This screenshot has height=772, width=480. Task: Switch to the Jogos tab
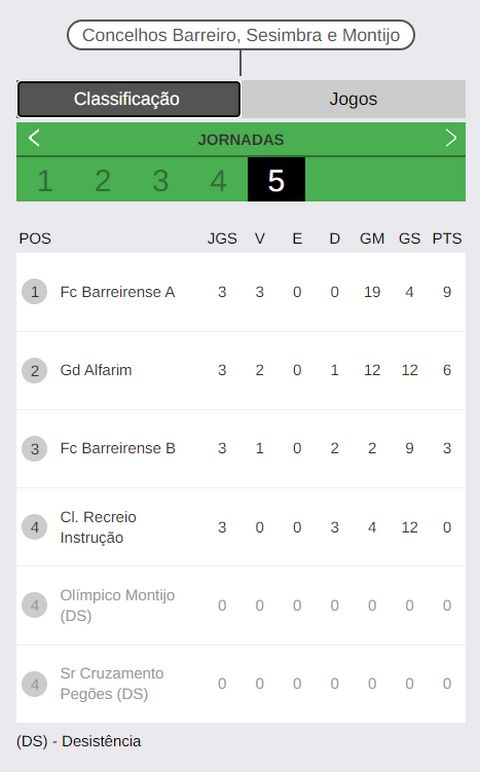353,99
